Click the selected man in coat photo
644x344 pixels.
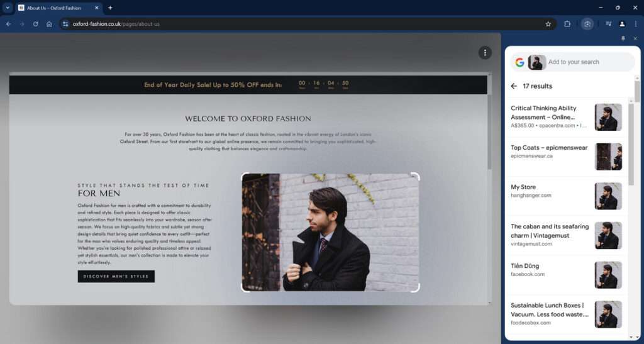pyautogui.click(x=330, y=232)
